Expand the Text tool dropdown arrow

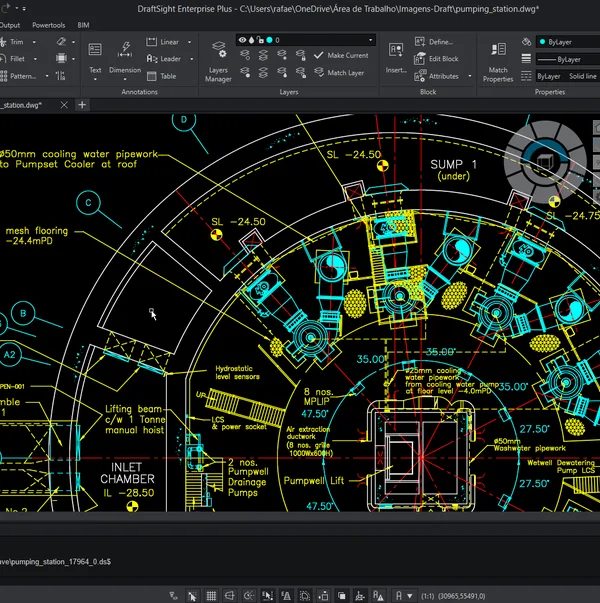click(x=95, y=80)
